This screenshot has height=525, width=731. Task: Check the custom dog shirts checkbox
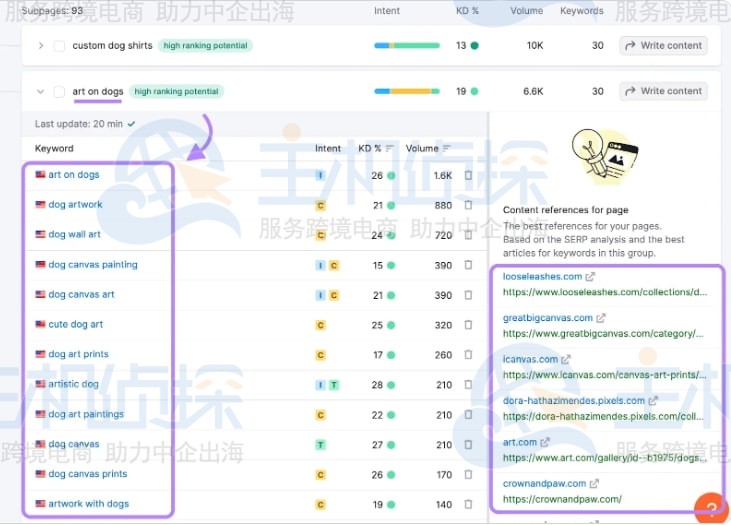[59, 46]
